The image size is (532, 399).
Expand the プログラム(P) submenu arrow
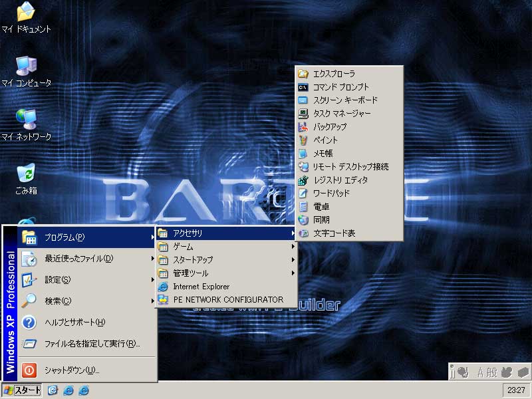[x=152, y=237]
